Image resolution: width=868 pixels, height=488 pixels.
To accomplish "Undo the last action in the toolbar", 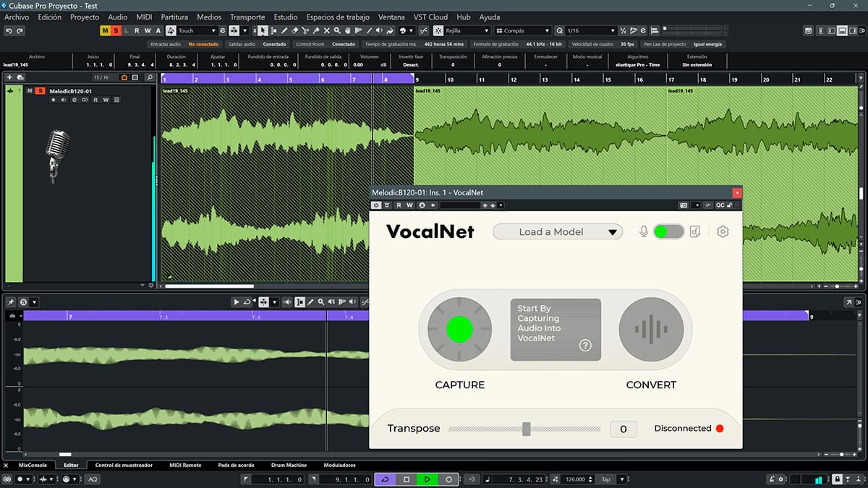I will tap(9, 31).
